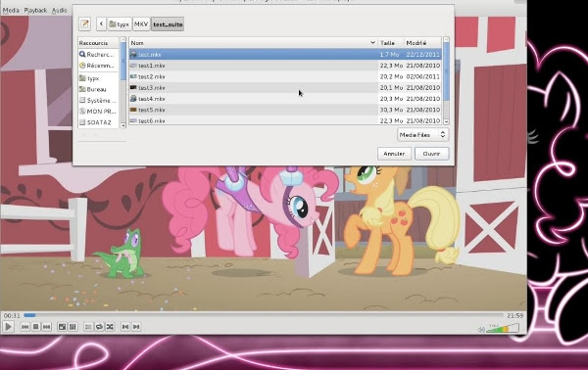Step forward one frame in VLC
This screenshot has width=588, height=370.
click(136, 327)
